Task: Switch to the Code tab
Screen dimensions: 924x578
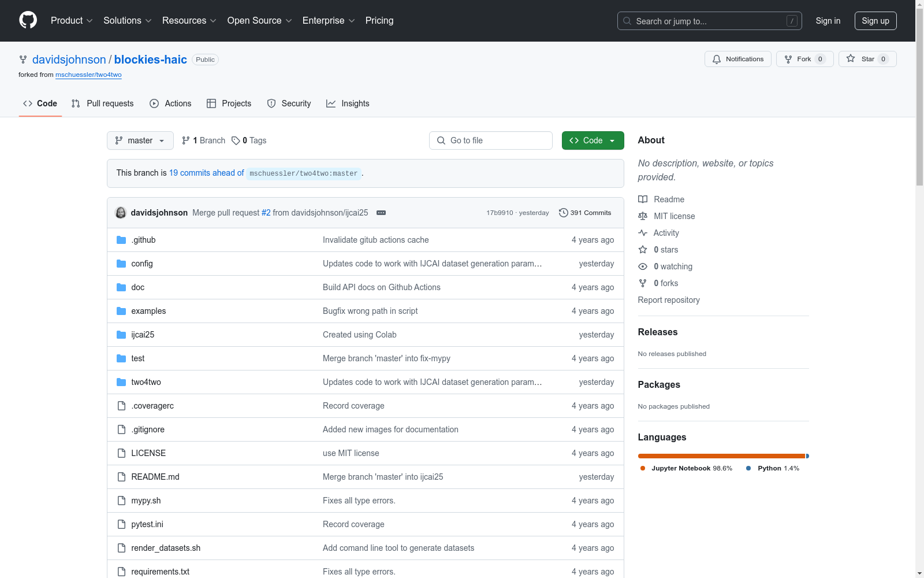Action: coord(40,103)
